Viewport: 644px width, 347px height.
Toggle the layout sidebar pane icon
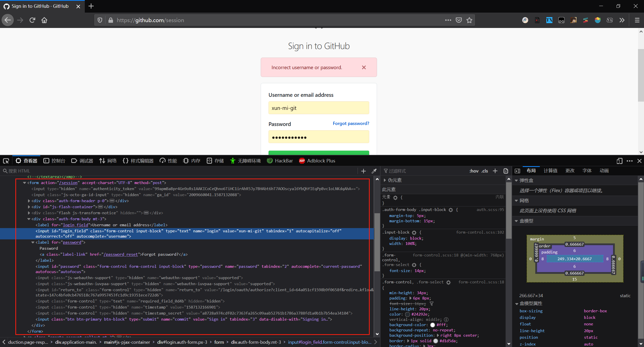click(x=517, y=171)
